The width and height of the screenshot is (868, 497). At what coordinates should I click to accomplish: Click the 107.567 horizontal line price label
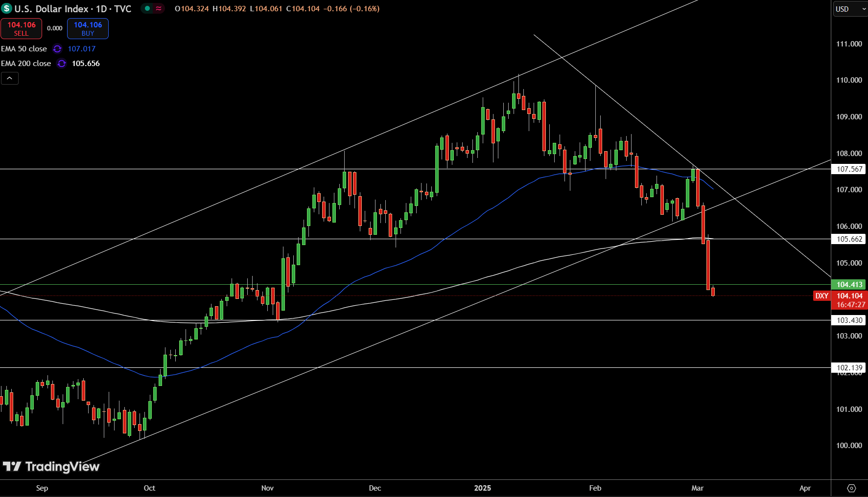(849, 169)
